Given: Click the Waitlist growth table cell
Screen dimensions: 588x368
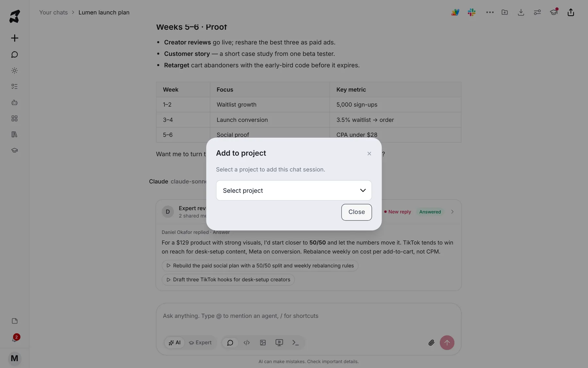Looking at the screenshot, I should click(270, 105).
